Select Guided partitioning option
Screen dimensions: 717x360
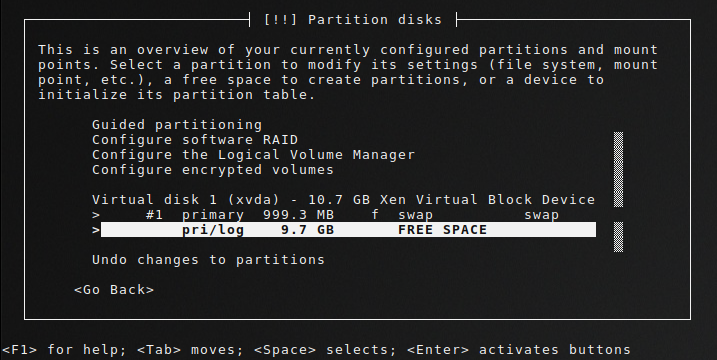[177, 125]
